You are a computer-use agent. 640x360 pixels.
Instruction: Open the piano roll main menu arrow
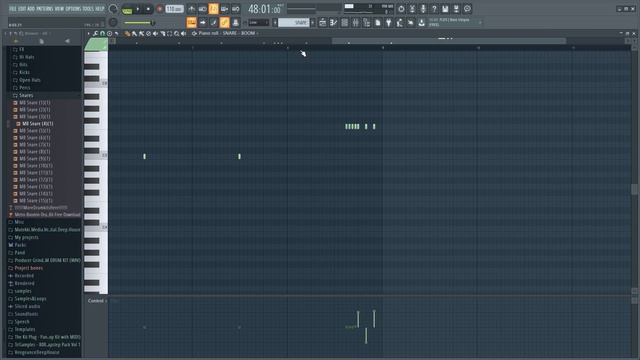88,33
